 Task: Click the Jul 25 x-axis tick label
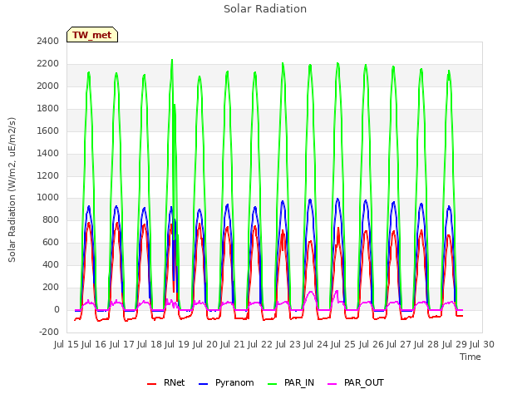coord(343,344)
